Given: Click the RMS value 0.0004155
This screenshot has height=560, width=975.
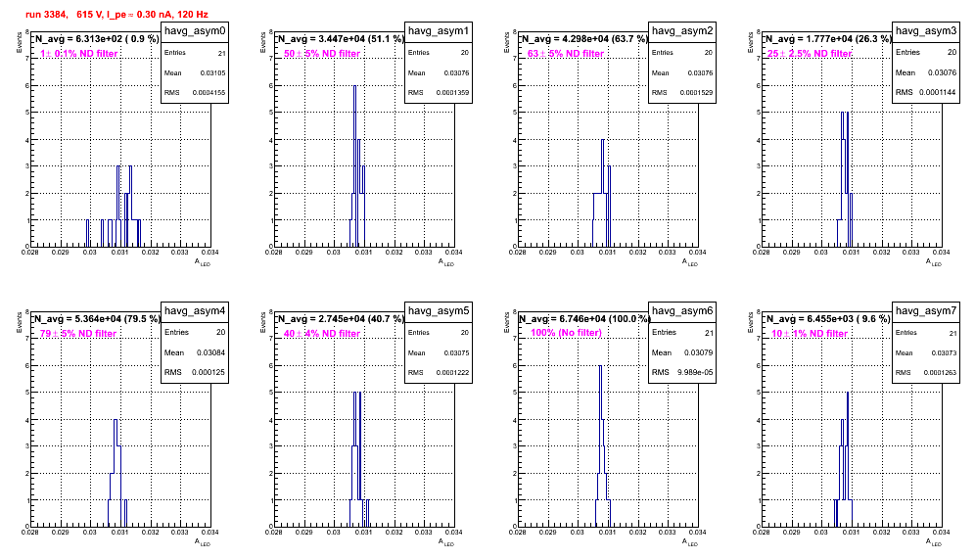Looking at the screenshot, I should (x=209, y=93).
